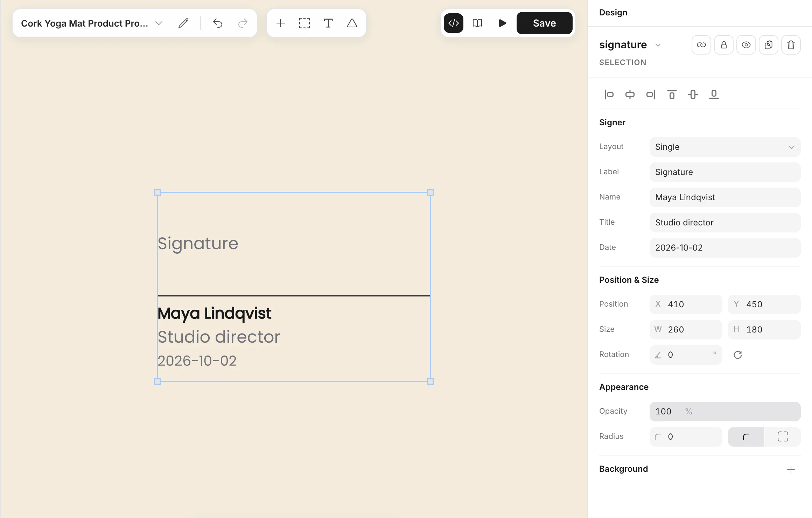Expand the signature selection dropdown
812x518 pixels.
(658, 45)
